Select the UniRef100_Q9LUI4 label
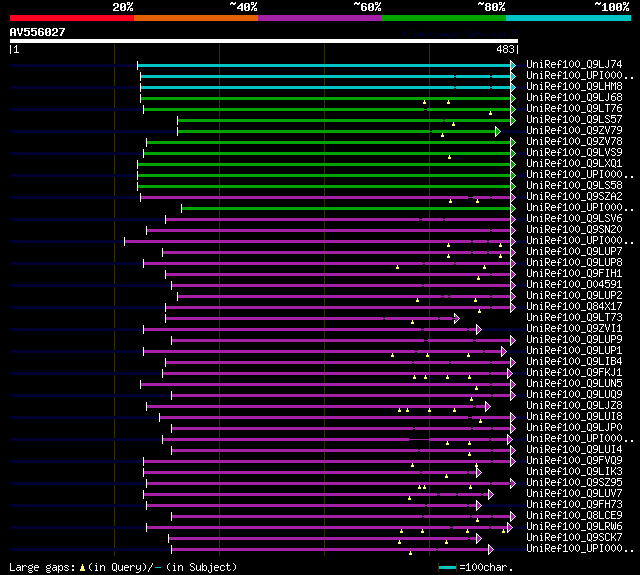Screen dimensions: 640x575 [x=574, y=450]
